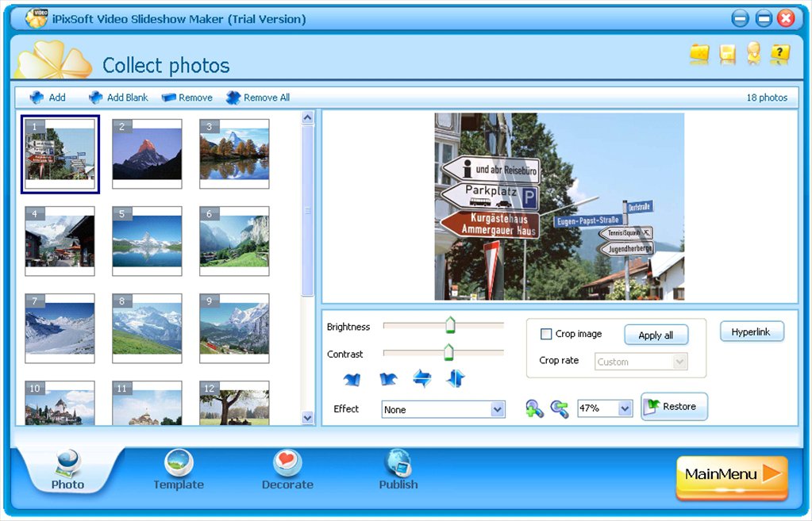
Task: Click the Contrast slider handle
Action: click(448, 352)
